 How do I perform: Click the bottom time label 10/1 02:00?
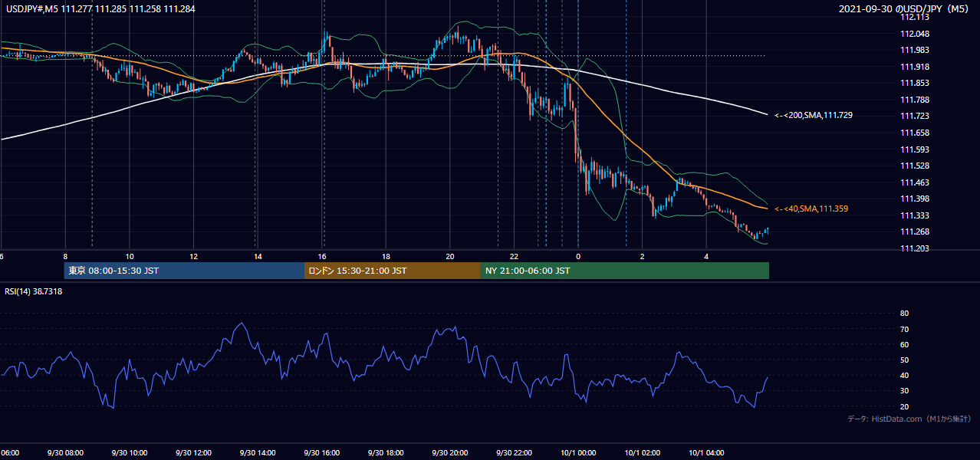(642, 452)
